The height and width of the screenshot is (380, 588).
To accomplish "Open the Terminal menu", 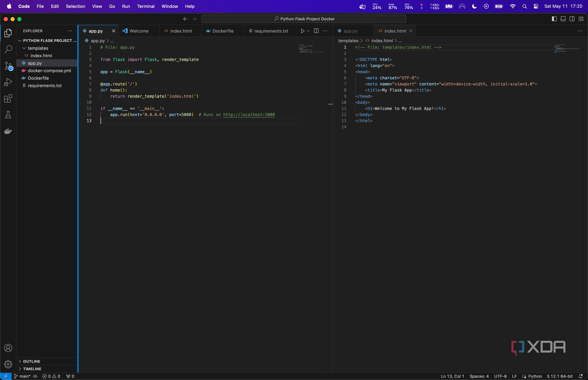I will [x=145, y=6].
